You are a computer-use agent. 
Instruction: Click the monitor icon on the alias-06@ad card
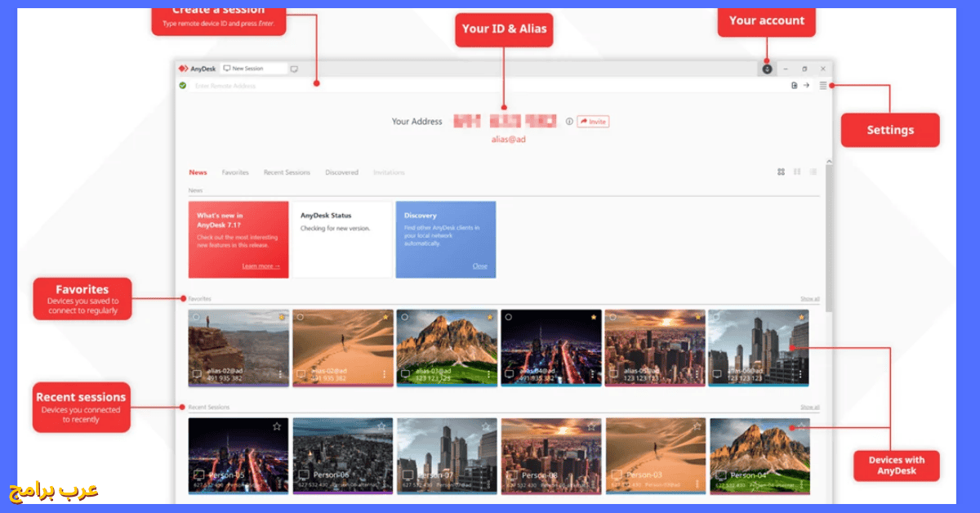717,374
